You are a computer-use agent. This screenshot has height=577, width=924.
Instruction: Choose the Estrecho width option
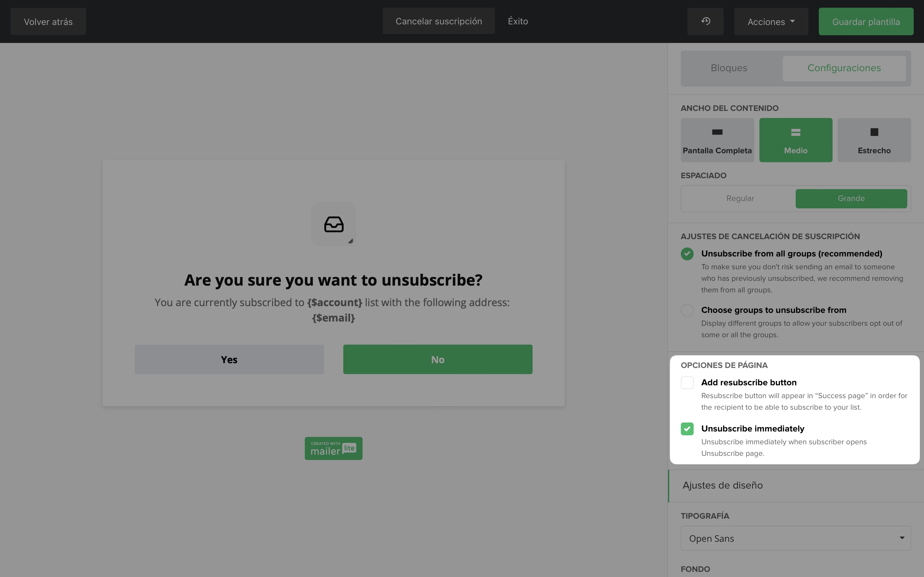tap(874, 140)
